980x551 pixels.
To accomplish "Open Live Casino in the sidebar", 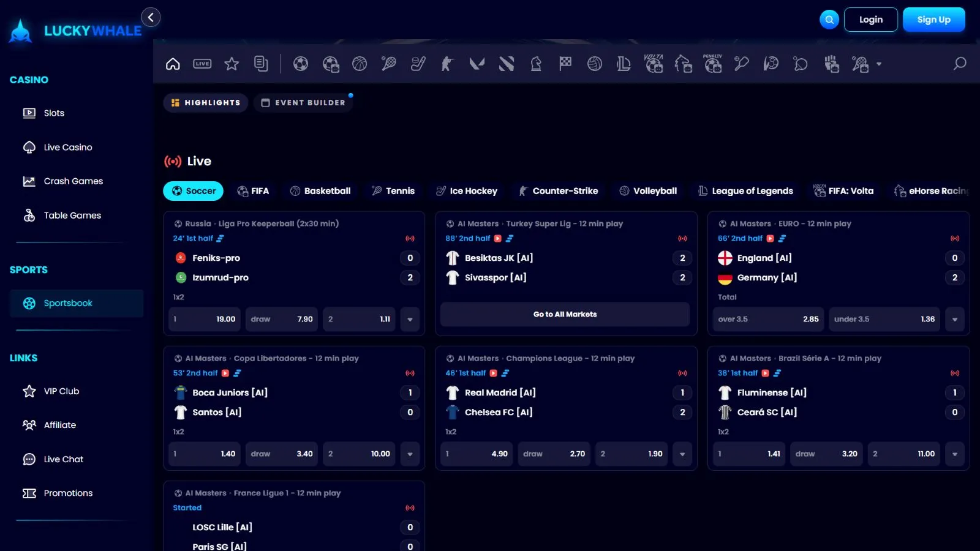I will (x=68, y=147).
